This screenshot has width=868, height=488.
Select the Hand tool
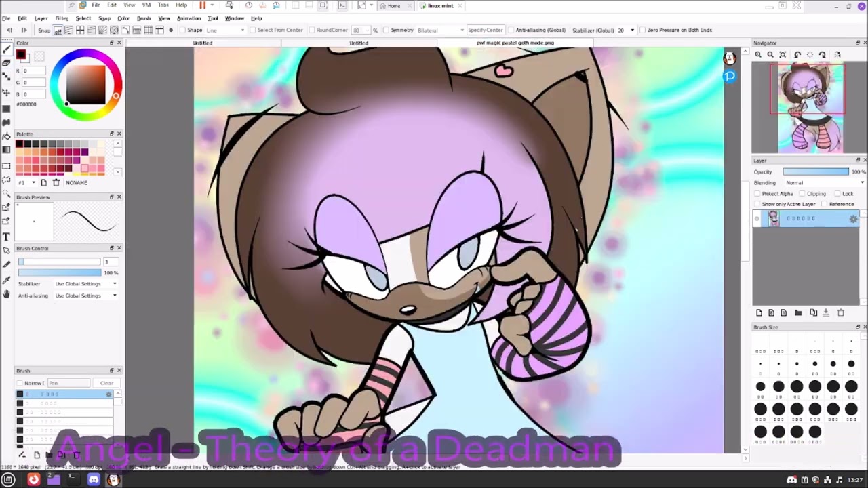tap(7, 294)
